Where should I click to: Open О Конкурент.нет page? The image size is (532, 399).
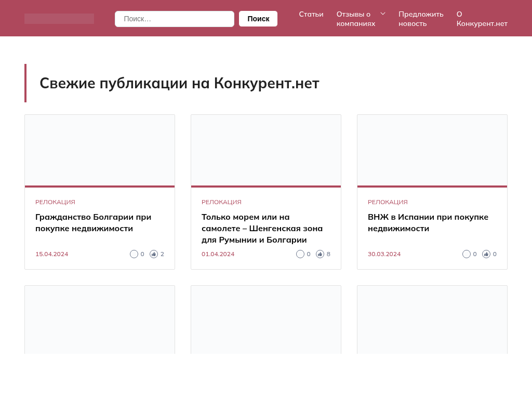point(482,19)
